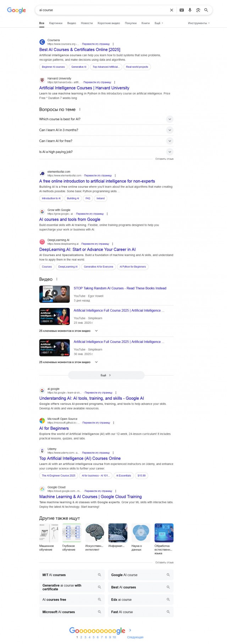Expand question Can I learn AI in 3 months?
This screenshot has height=644, width=227.
pos(106,130)
